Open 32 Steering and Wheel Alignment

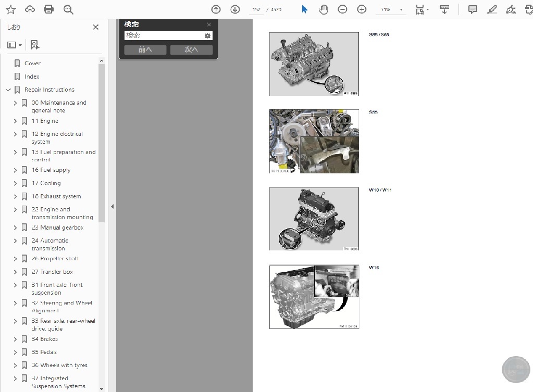[62, 307]
